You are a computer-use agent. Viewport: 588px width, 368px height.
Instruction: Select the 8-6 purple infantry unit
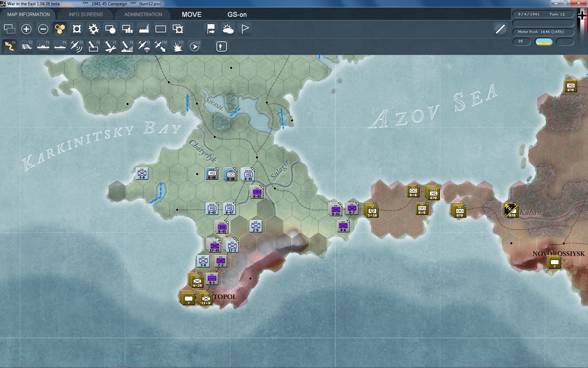[343, 226]
